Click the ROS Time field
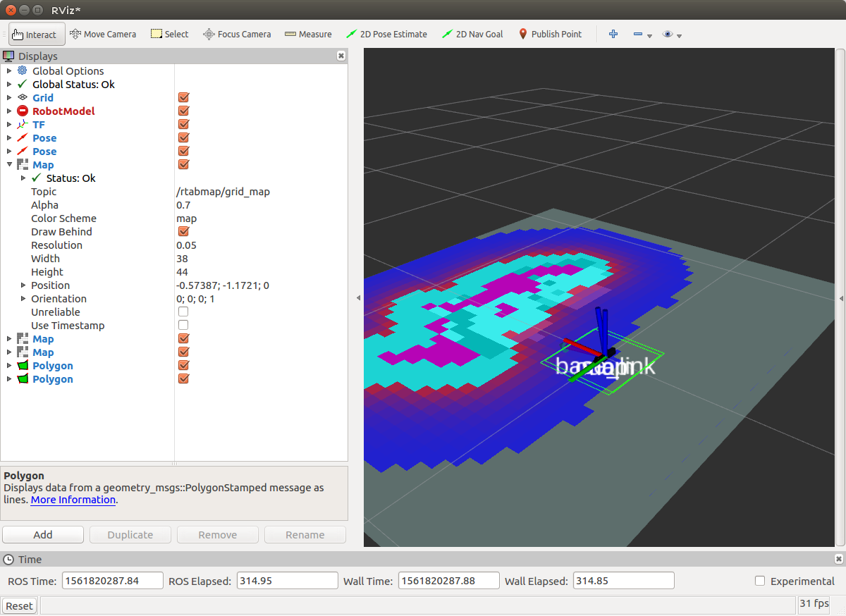This screenshot has width=846, height=616. 113,581
